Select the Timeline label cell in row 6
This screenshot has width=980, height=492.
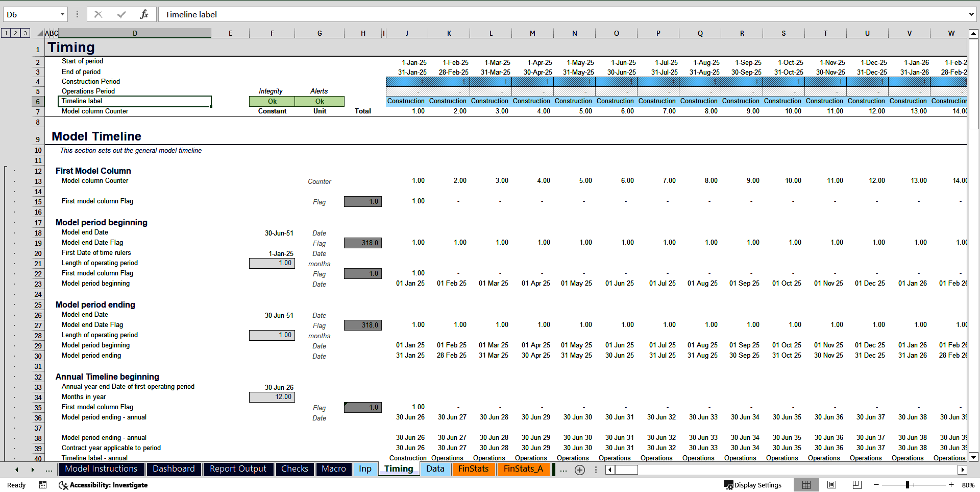coord(135,101)
